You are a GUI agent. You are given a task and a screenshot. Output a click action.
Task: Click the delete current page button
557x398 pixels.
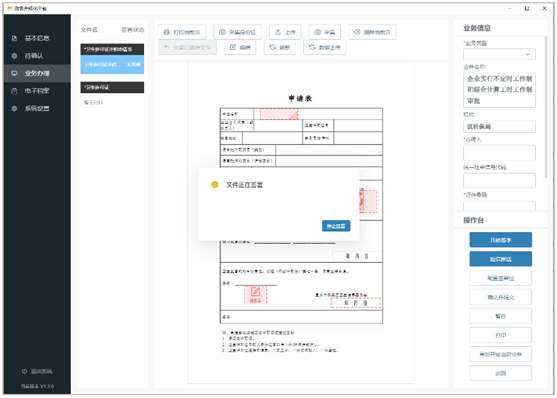pyautogui.click(x=372, y=32)
